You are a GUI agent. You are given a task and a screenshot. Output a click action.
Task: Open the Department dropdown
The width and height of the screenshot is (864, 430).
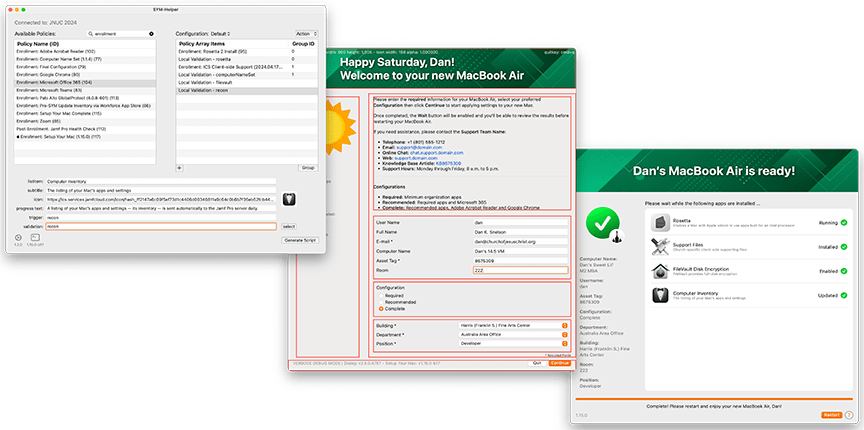pyautogui.click(x=512, y=334)
